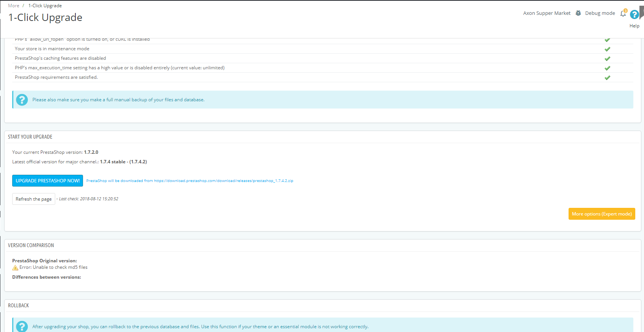Click 'Error: Unable to check md5 files' text
This screenshot has height=332, width=644.
click(54, 267)
